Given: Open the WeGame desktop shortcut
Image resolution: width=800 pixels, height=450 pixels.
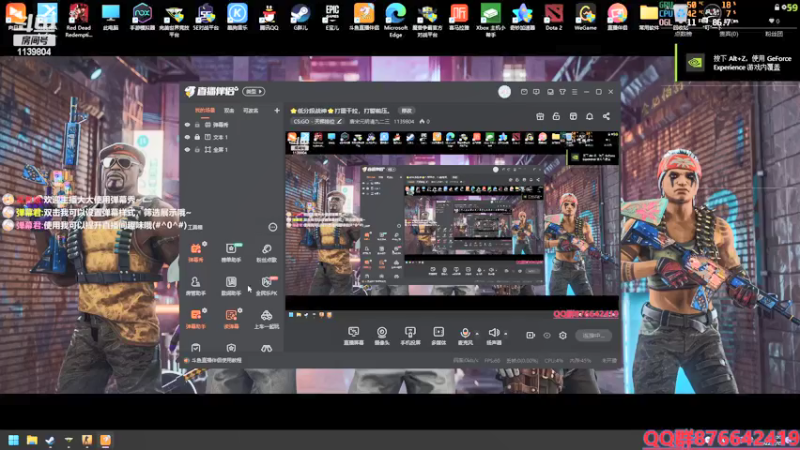Looking at the screenshot, I should (x=585, y=17).
